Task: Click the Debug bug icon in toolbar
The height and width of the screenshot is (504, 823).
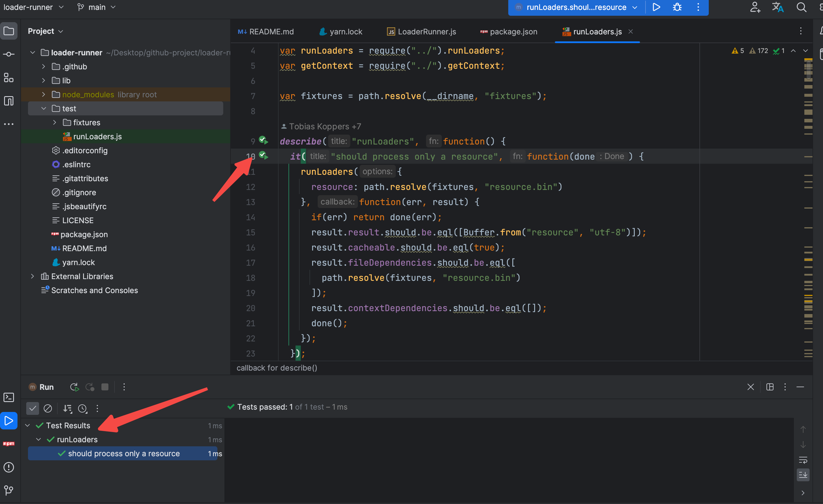Action: pyautogui.click(x=677, y=7)
